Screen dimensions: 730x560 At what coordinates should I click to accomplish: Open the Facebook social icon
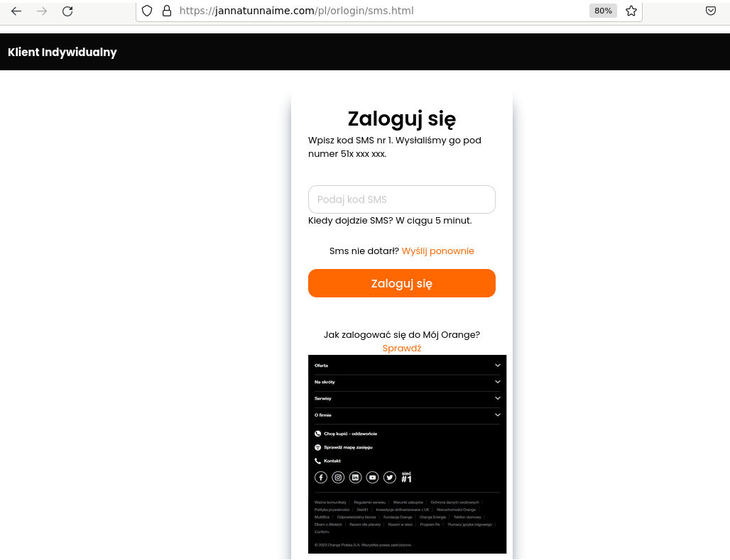(321, 478)
